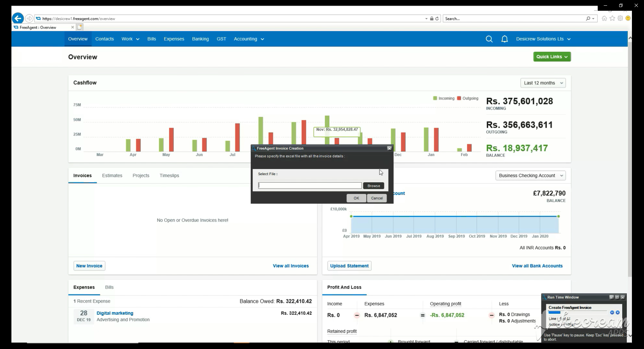
Task: Click the red Outgoing legend swatch
Action: tap(459, 98)
